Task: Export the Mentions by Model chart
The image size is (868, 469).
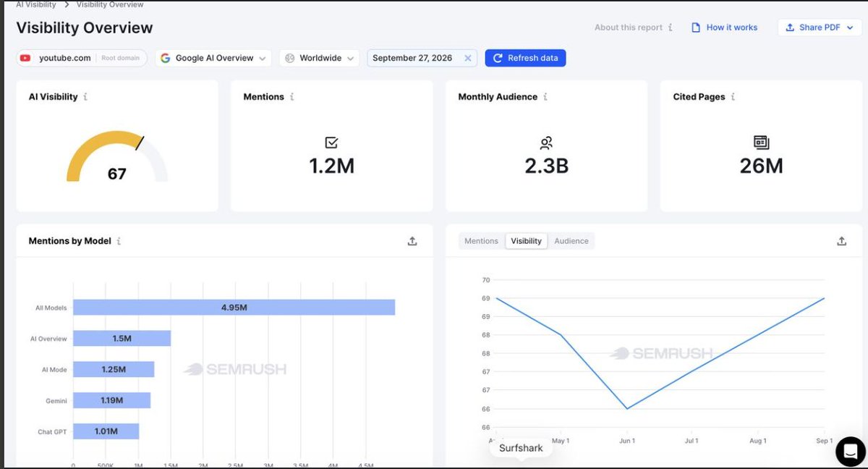Action: point(412,241)
